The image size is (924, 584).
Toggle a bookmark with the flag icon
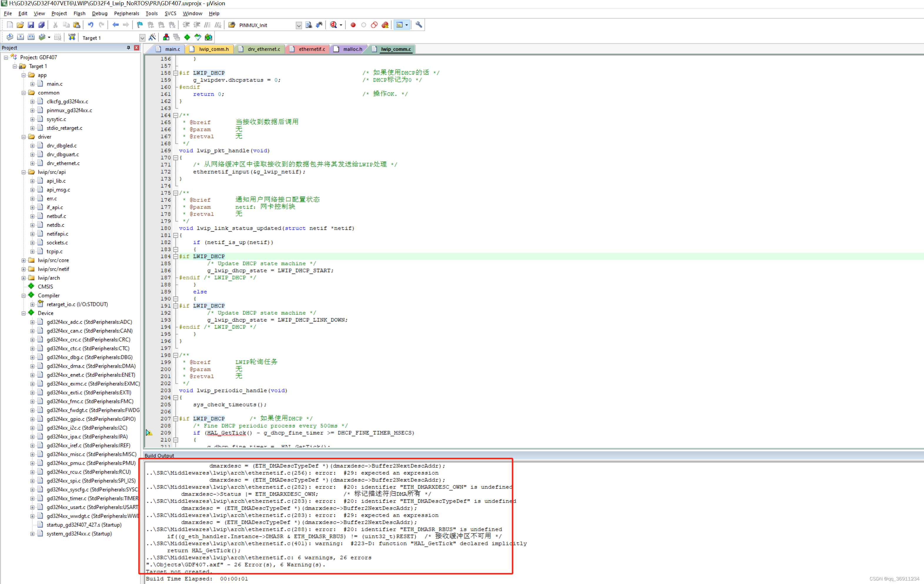[x=139, y=25]
